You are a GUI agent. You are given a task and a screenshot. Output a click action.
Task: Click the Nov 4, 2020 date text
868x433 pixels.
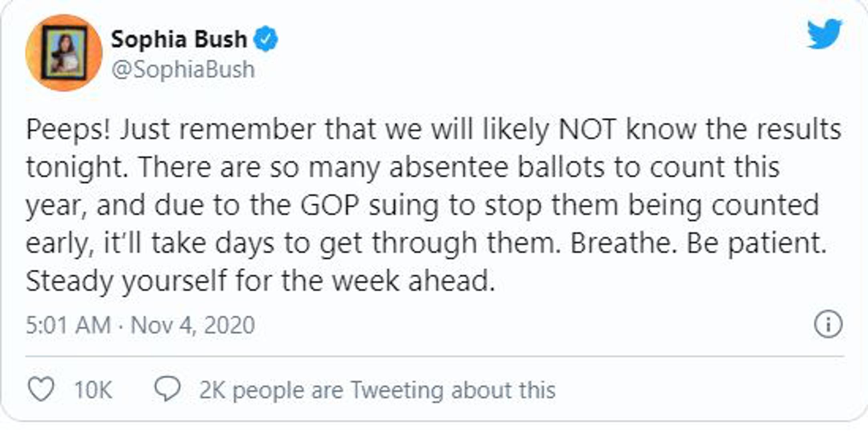point(193,325)
